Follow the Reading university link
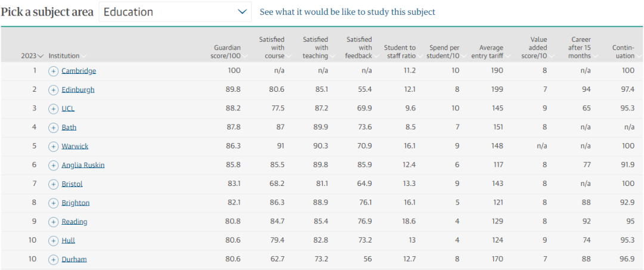The image size is (644, 270). tap(74, 222)
